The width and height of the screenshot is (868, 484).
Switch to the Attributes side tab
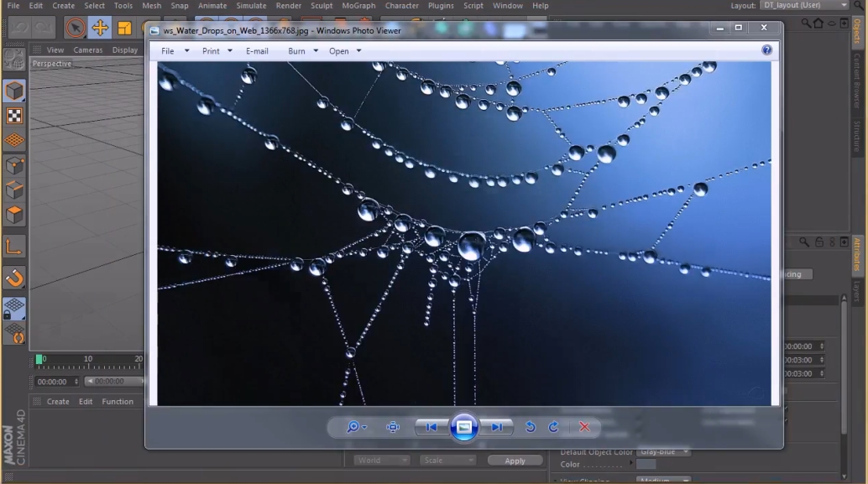(x=857, y=254)
